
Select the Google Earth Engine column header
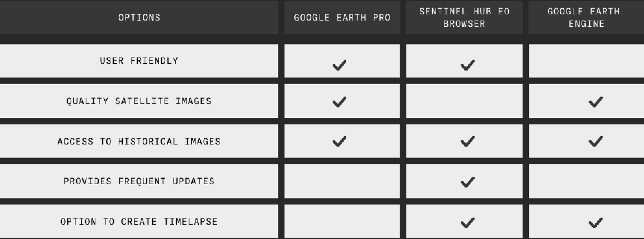pos(586,17)
